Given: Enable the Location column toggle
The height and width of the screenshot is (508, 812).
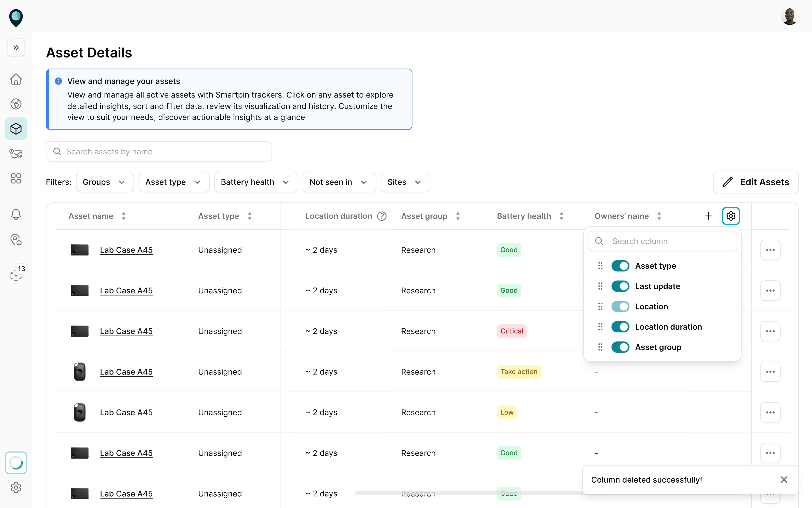Looking at the screenshot, I should [x=620, y=306].
